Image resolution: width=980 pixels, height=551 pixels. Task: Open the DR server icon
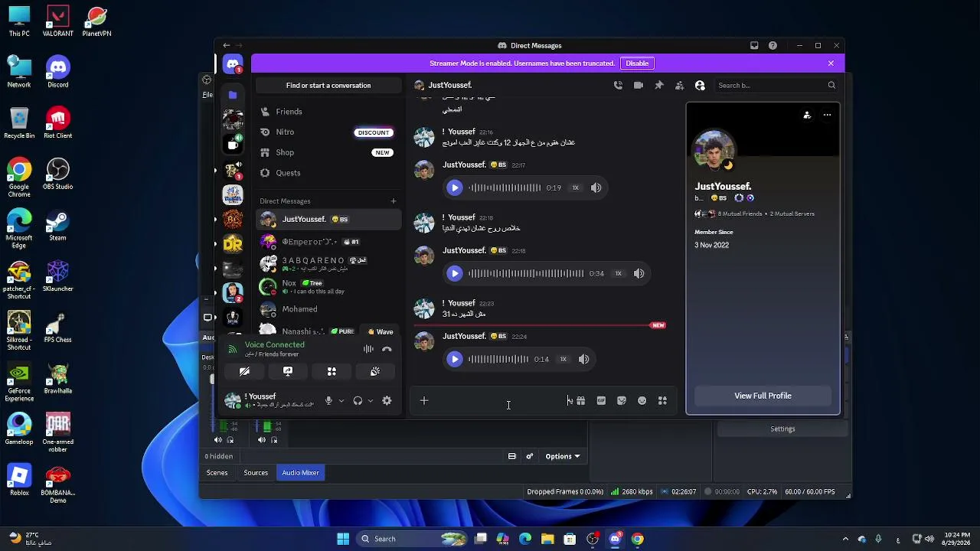click(x=233, y=244)
